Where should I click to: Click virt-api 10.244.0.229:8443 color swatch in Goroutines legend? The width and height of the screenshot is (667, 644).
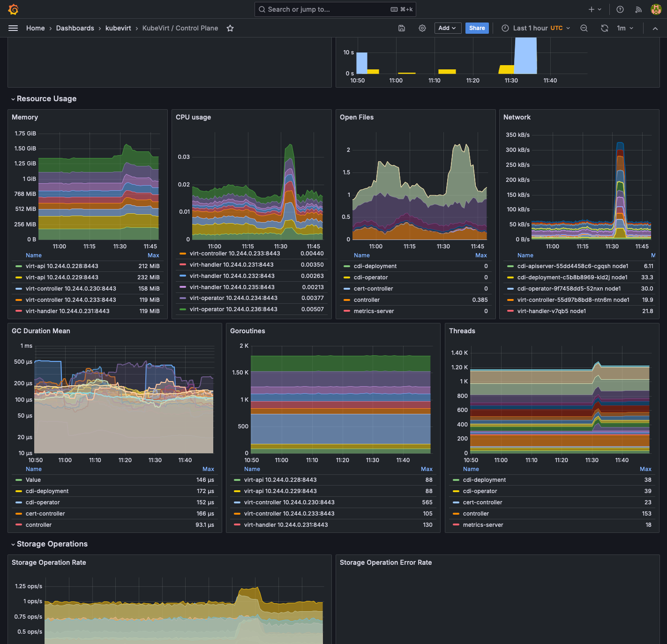[x=237, y=491]
